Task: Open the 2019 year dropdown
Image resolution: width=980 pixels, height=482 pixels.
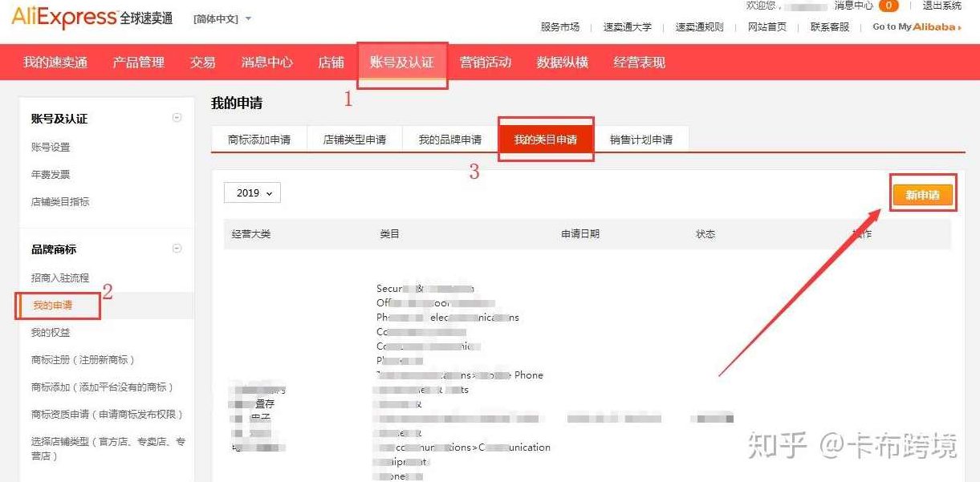Action: tap(252, 192)
